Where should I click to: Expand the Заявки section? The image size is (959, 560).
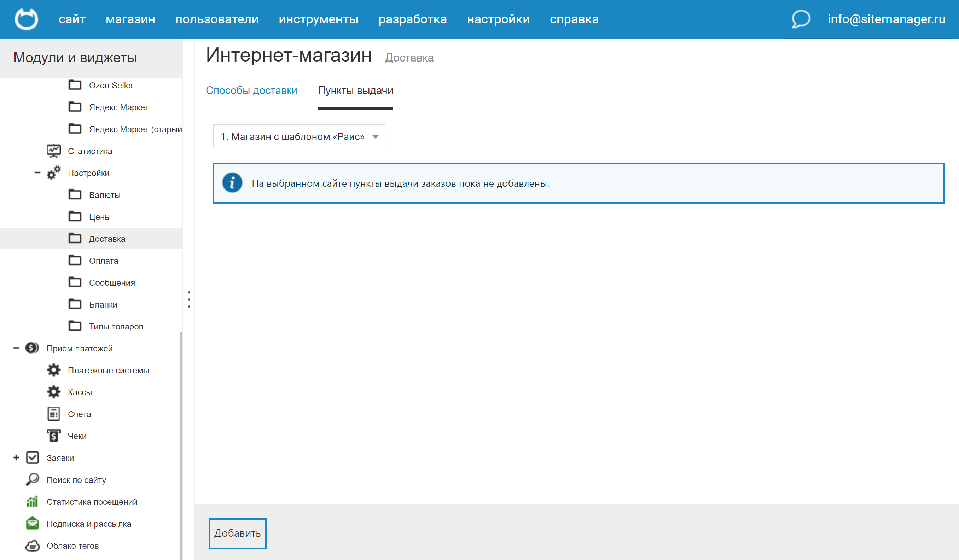tap(16, 458)
